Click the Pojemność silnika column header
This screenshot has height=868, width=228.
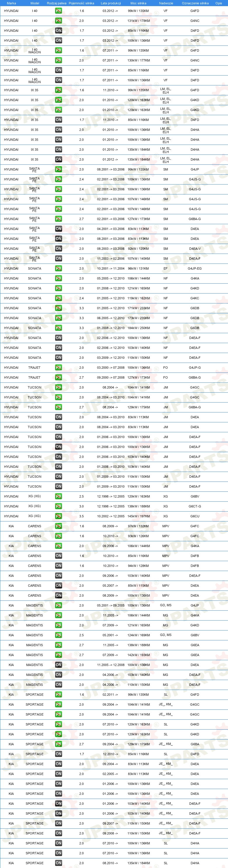click(81, 3)
